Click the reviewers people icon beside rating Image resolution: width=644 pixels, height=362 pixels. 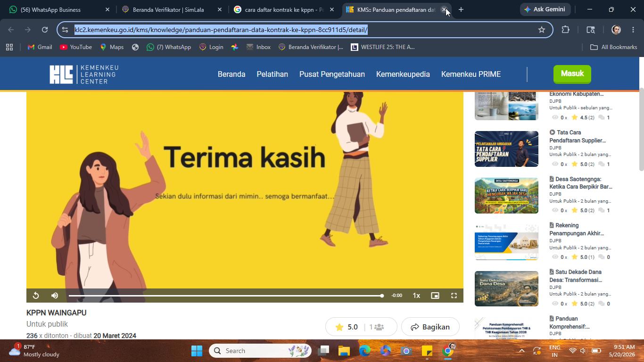tap(379, 327)
